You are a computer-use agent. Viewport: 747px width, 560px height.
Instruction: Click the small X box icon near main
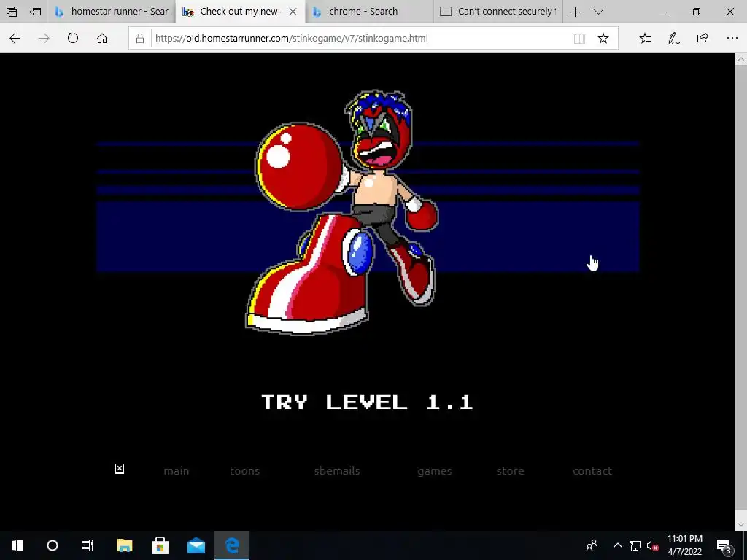coord(120,469)
